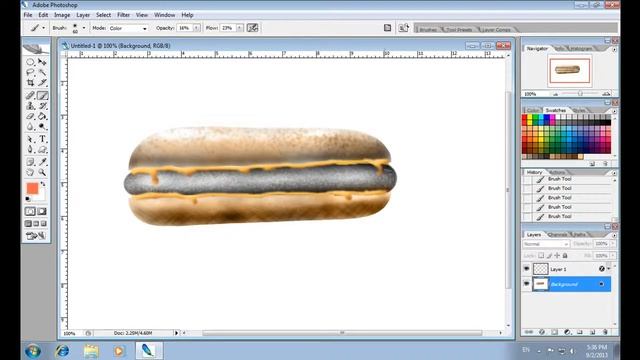
Task: Switch to Standard editing mode
Action: click(x=30, y=211)
